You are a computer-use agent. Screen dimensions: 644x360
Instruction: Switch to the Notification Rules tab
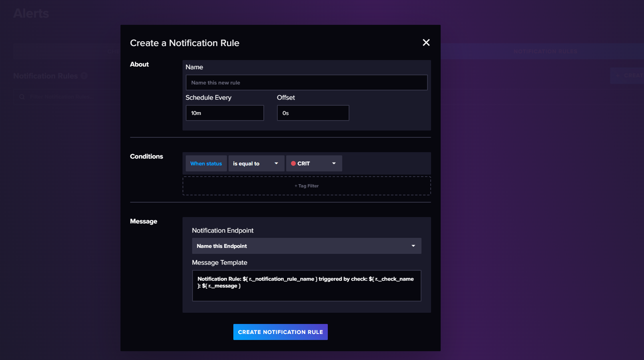click(x=545, y=51)
